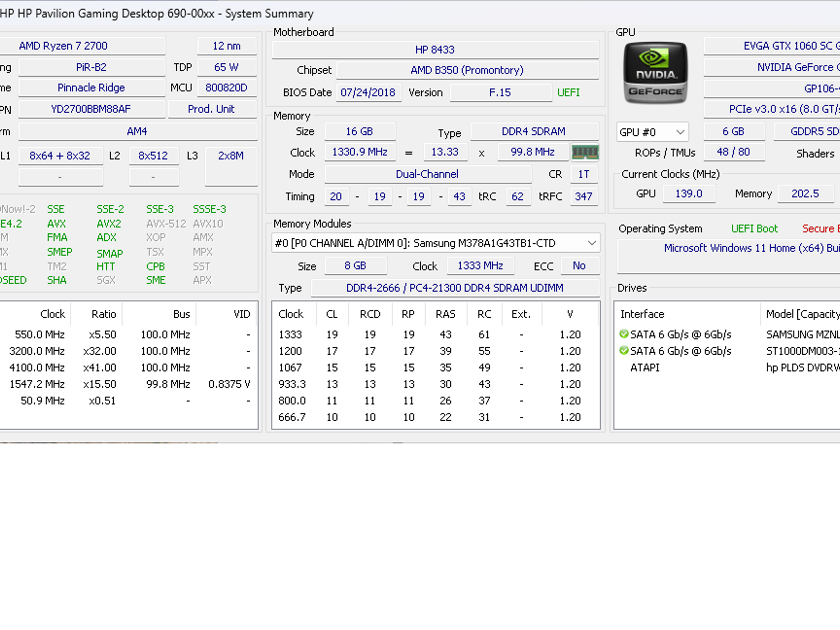The width and height of the screenshot is (840, 630).
Task: Click the SSE-3 feature flag
Action: pos(160,209)
